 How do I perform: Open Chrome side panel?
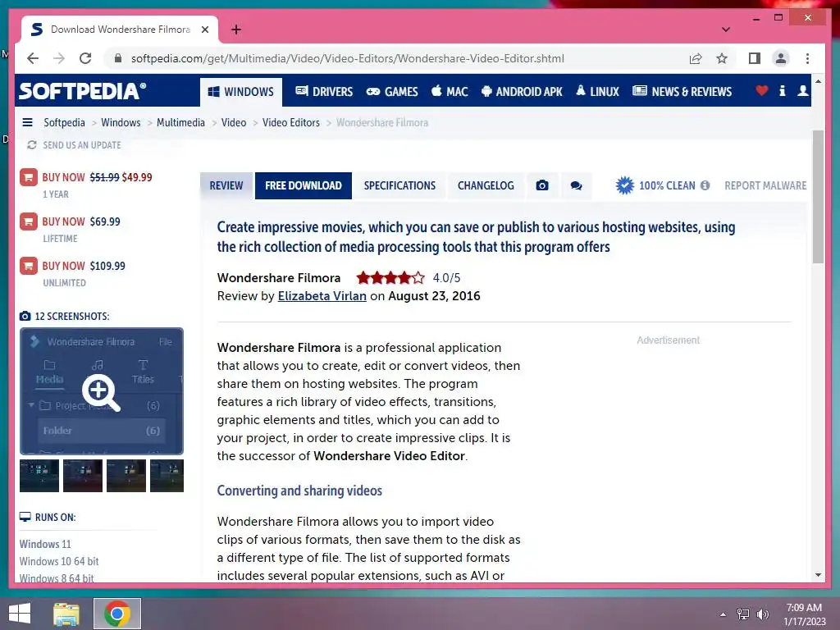coord(755,58)
